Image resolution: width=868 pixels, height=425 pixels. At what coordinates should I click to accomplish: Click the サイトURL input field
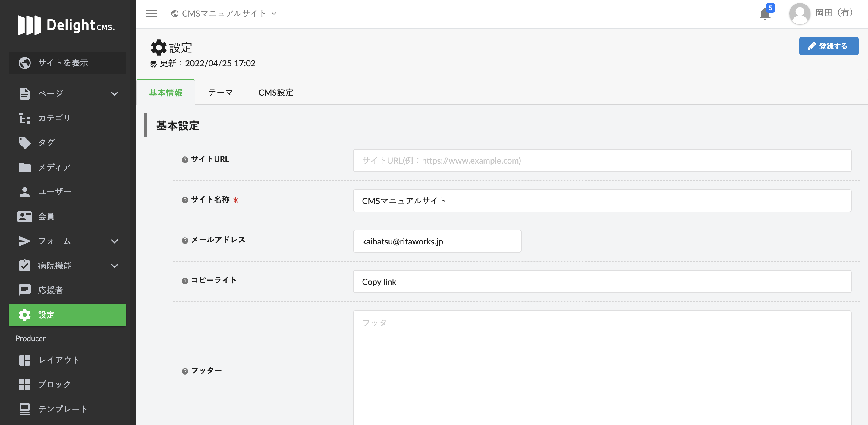pos(602,160)
